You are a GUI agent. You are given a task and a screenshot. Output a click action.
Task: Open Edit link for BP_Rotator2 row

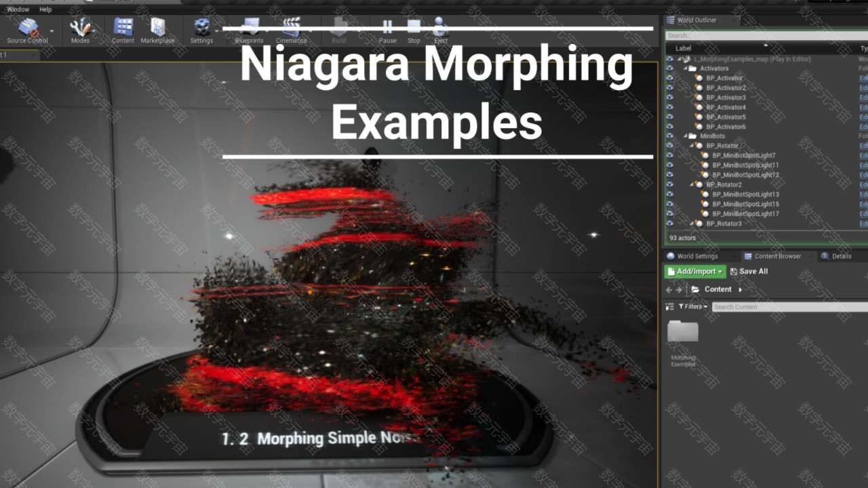[x=863, y=184]
